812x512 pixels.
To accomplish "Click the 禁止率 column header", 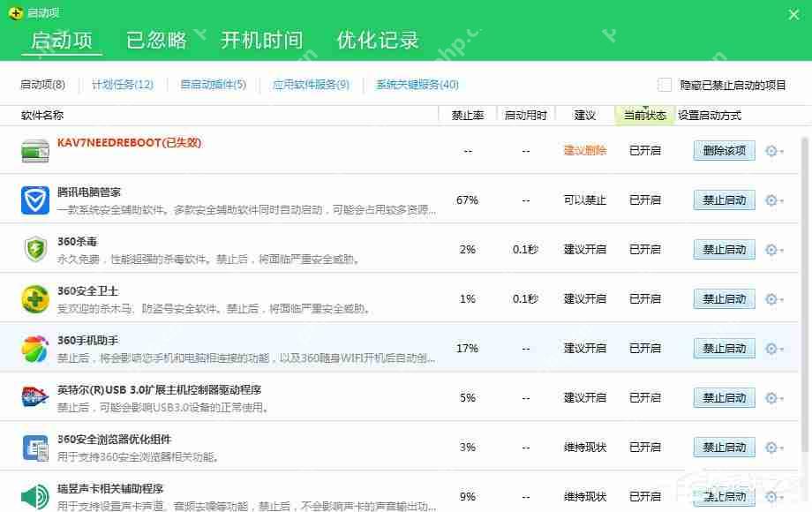I will tap(467, 115).
